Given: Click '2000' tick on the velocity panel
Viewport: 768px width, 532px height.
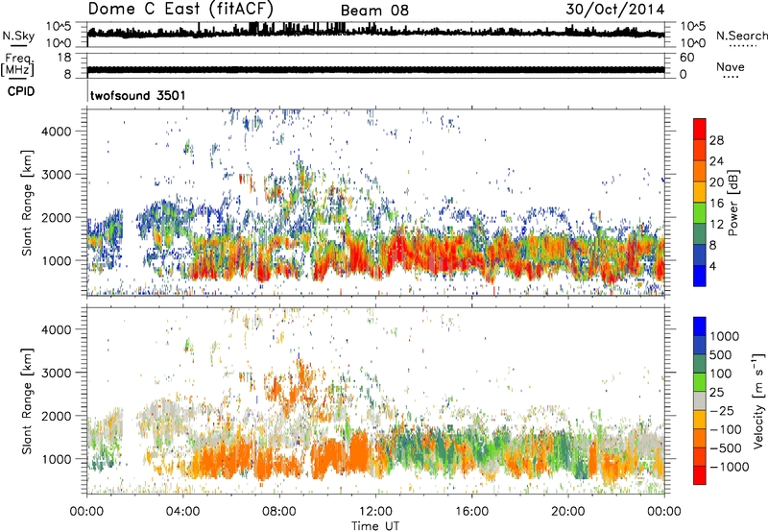Looking at the screenshot, I should (x=57, y=416).
